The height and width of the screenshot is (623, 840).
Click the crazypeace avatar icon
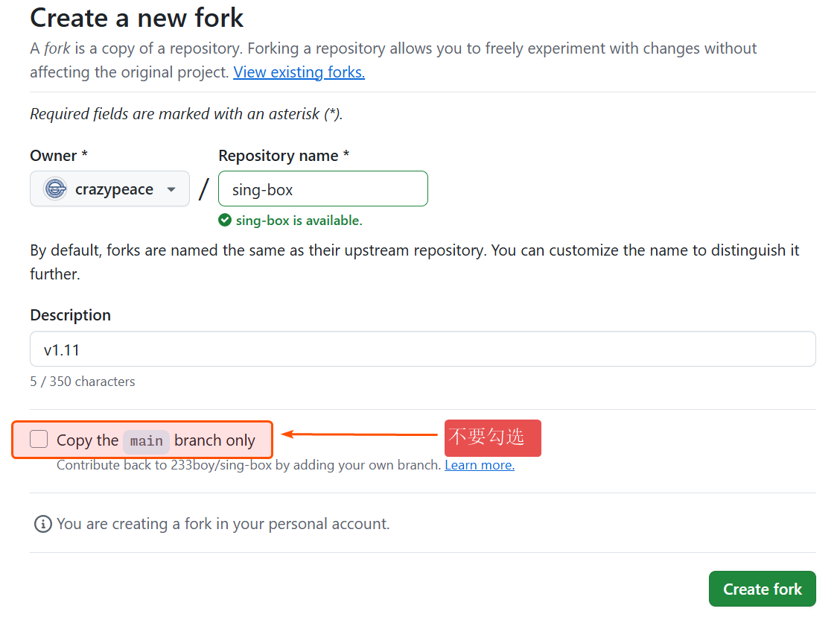[56, 189]
